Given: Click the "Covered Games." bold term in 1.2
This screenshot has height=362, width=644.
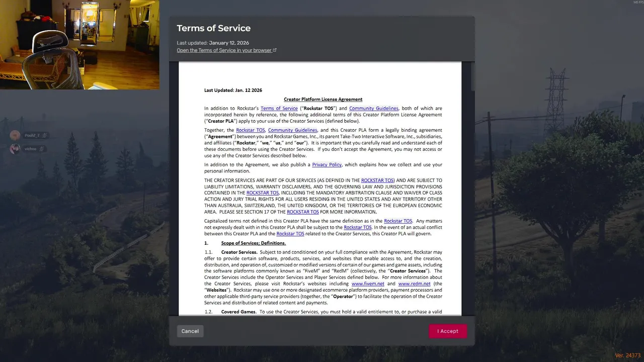Looking at the screenshot, I should 239,312.
